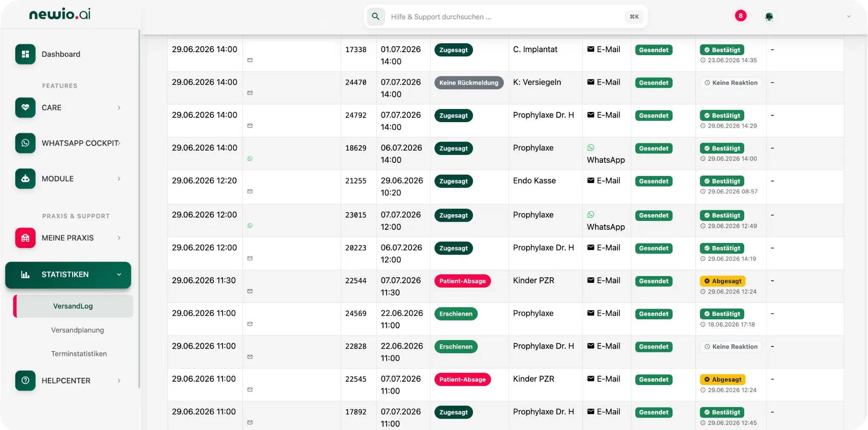Viewport: 868px width, 430px height.
Task: Click the Helpcenter question mark icon
Action: 25,380
